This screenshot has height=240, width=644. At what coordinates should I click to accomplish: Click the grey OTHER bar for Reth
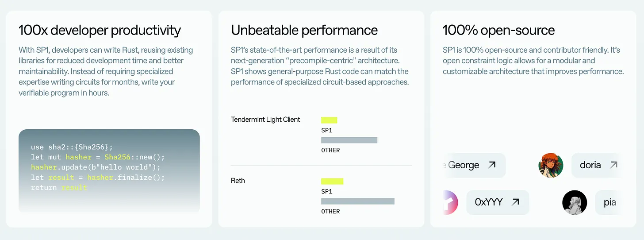coord(357,201)
